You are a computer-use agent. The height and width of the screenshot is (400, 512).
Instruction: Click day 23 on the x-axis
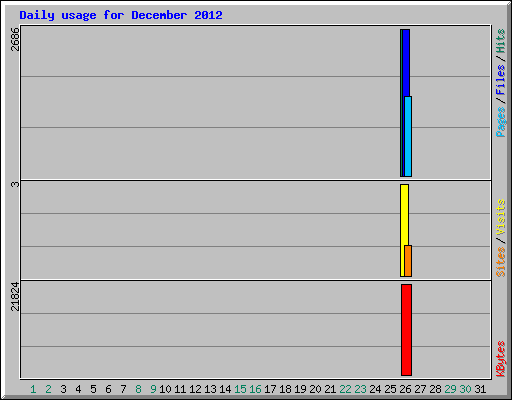360,389
